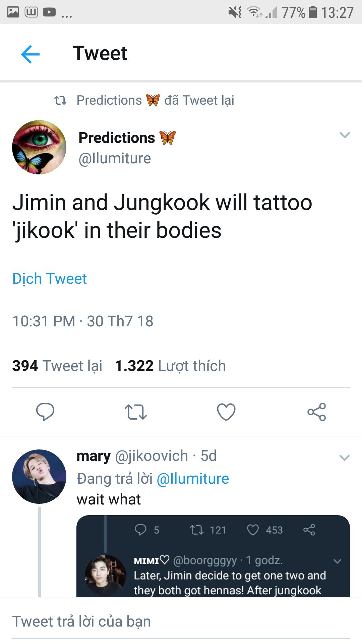Click 'Dịch Tweet' to translate the tweet
The image size is (362, 644).
[50, 279]
